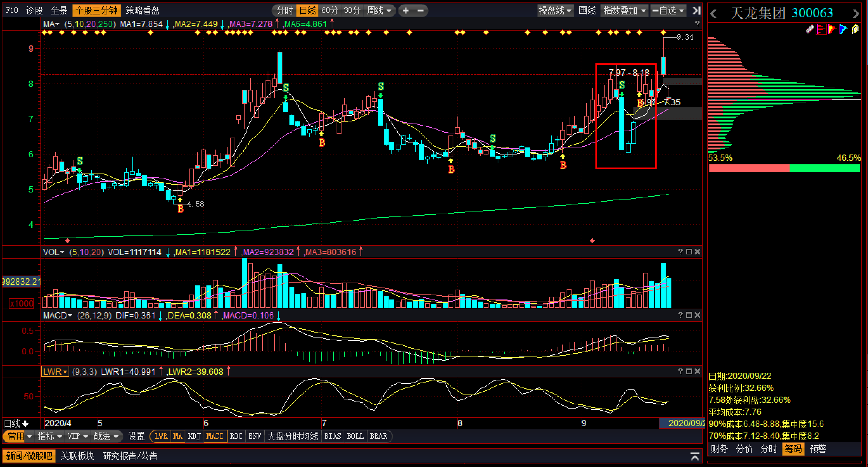The height and width of the screenshot is (467, 868).
Task: Click the blue-cyan triangle chip icon
Action: coord(843,30)
